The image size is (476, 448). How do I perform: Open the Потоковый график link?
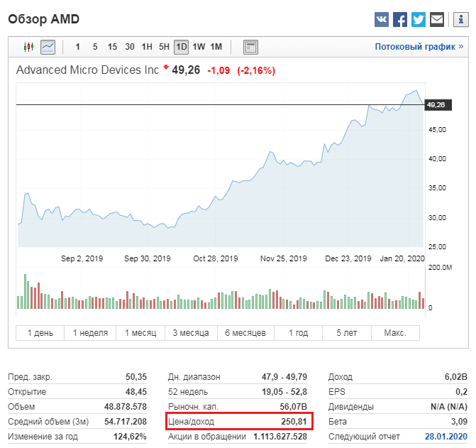[419, 47]
